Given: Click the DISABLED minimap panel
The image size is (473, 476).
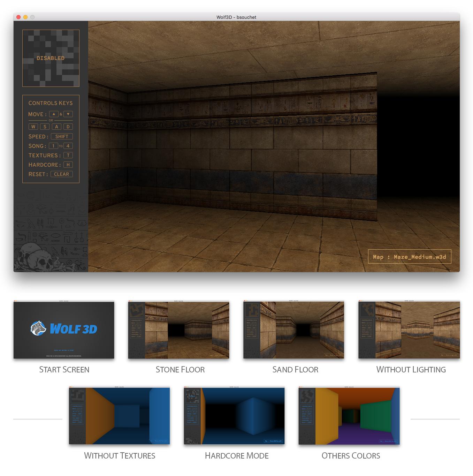Looking at the screenshot, I should (x=51, y=58).
